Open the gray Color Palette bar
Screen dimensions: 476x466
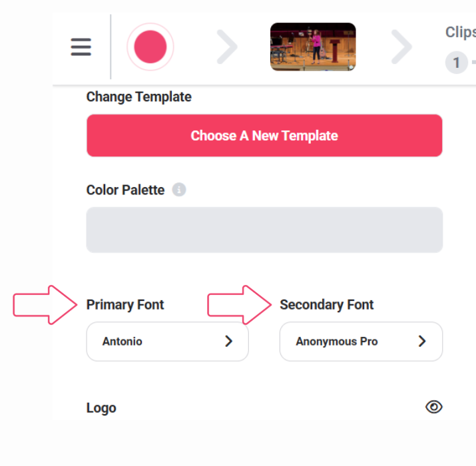click(x=264, y=230)
